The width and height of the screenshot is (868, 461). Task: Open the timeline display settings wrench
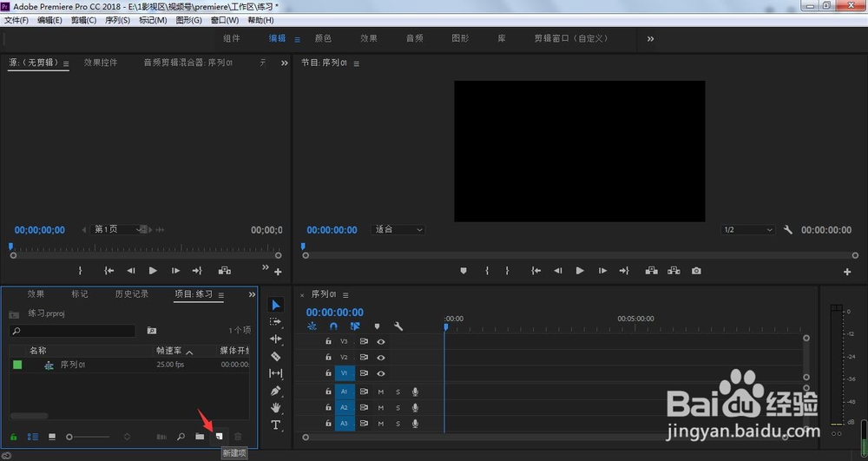point(398,326)
